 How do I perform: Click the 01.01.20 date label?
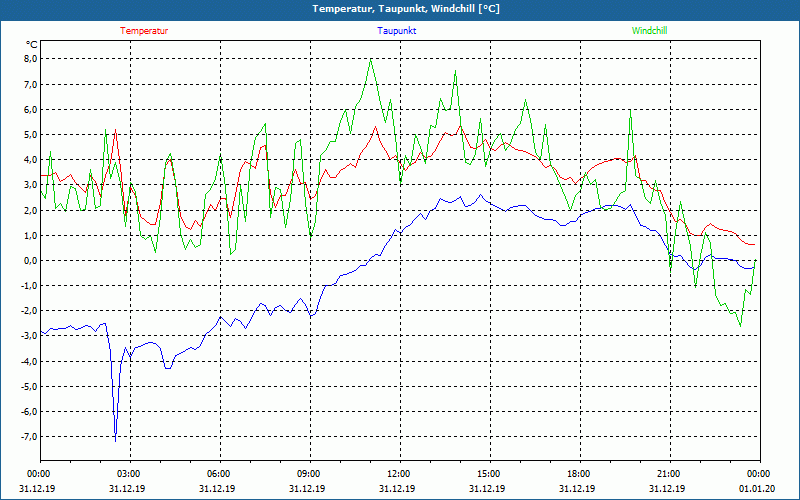[756, 488]
